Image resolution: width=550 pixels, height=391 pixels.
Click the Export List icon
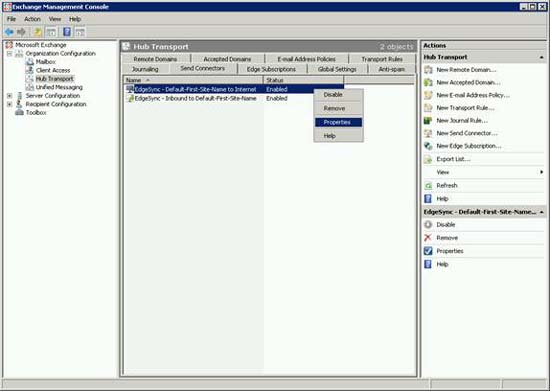tap(428, 159)
